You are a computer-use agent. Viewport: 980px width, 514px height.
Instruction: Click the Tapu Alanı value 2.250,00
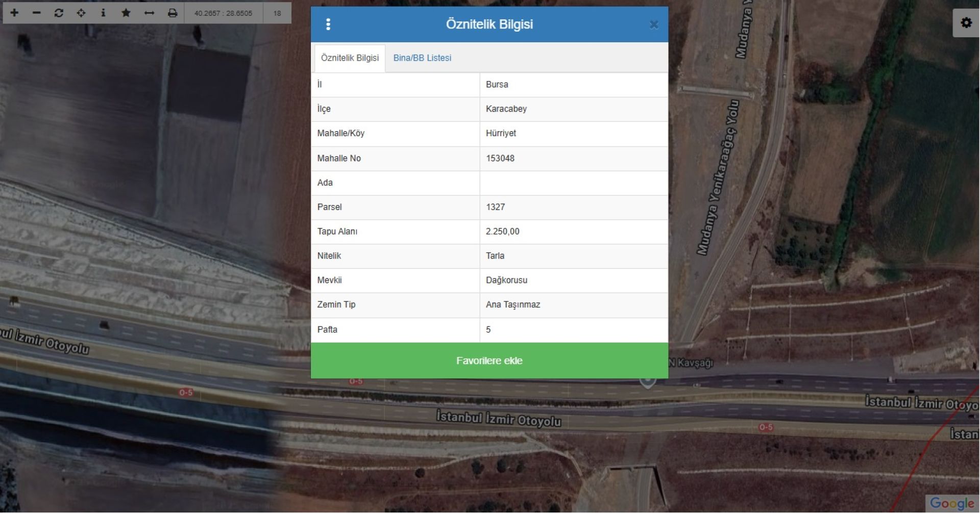pyautogui.click(x=502, y=232)
